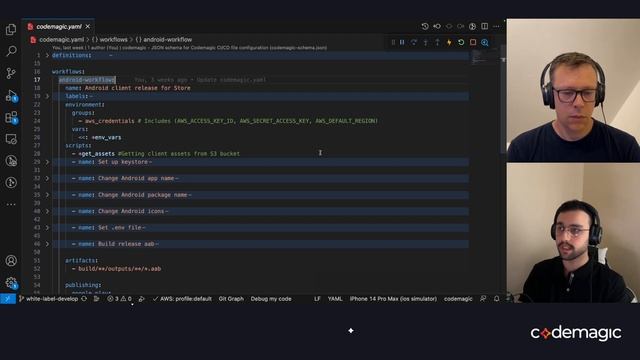Open the widget inspector magnifier icon
The image size is (640, 360).
484,42
